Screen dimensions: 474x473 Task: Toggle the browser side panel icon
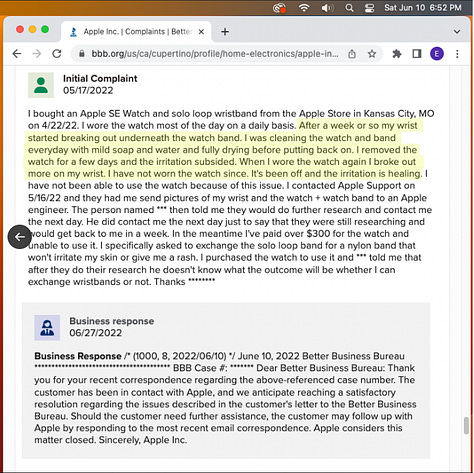[417, 54]
